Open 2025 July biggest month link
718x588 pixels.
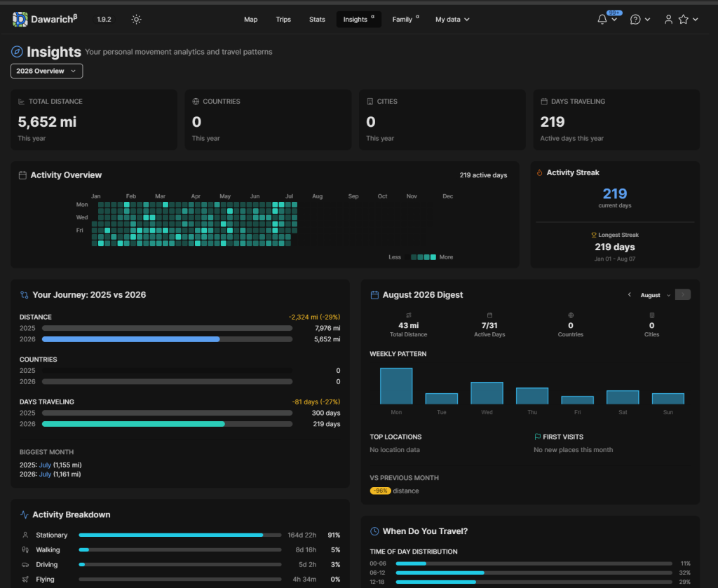pos(45,465)
